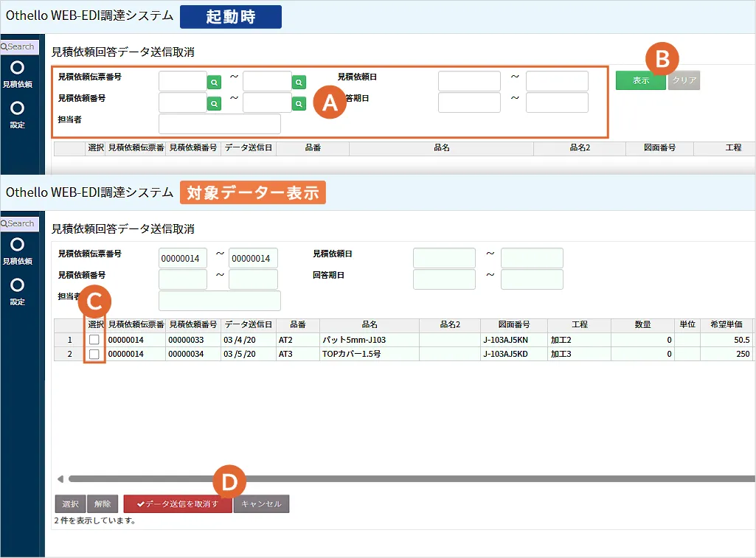Click 選択 button below the table
The height and width of the screenshot is (558, 756).
point(70,504)
